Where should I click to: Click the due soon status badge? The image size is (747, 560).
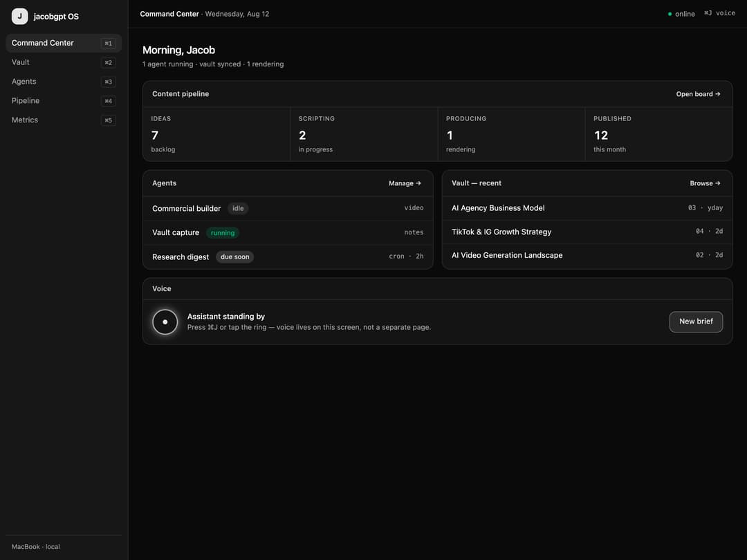point(235,257)
